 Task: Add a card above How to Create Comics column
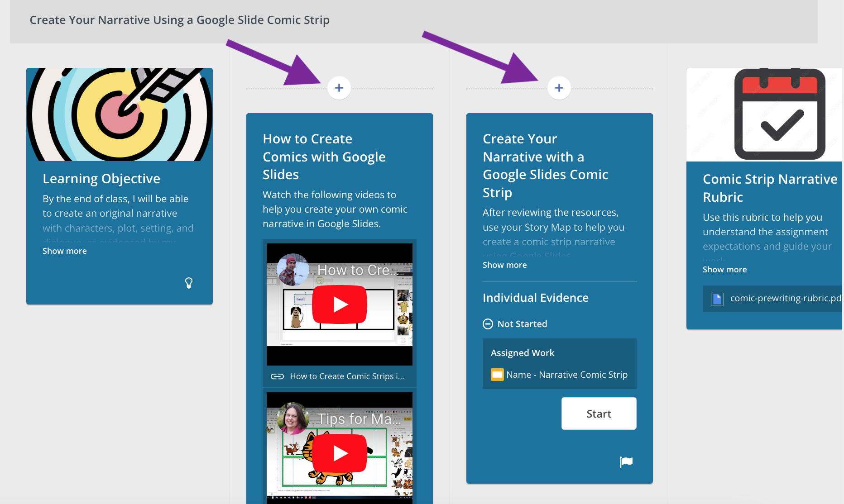tap(339, 88)
